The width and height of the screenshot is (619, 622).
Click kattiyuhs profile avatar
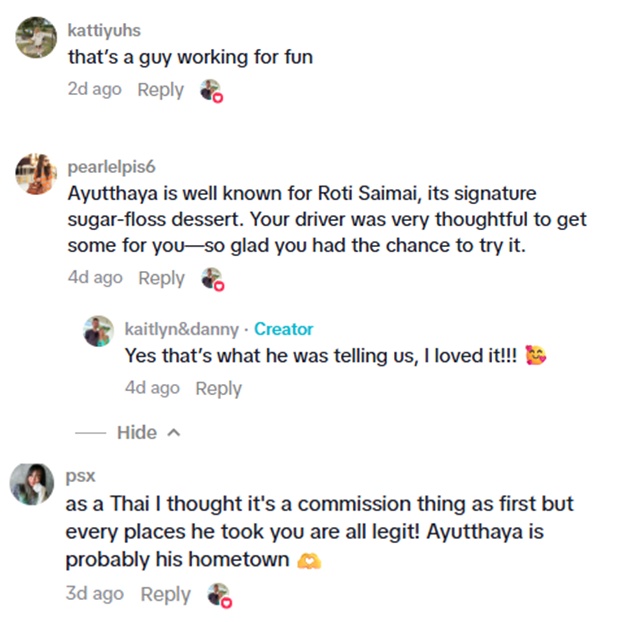tap(37, 38)
